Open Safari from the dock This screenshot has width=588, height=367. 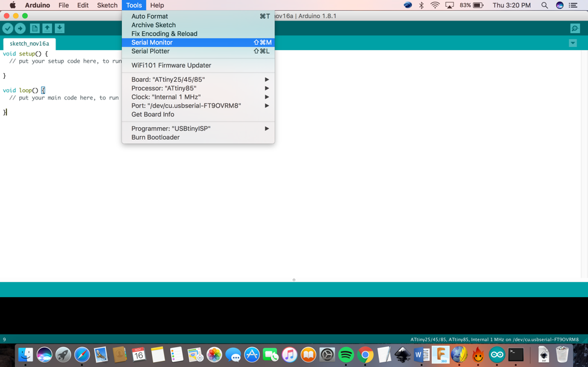(x=82, y=354)
